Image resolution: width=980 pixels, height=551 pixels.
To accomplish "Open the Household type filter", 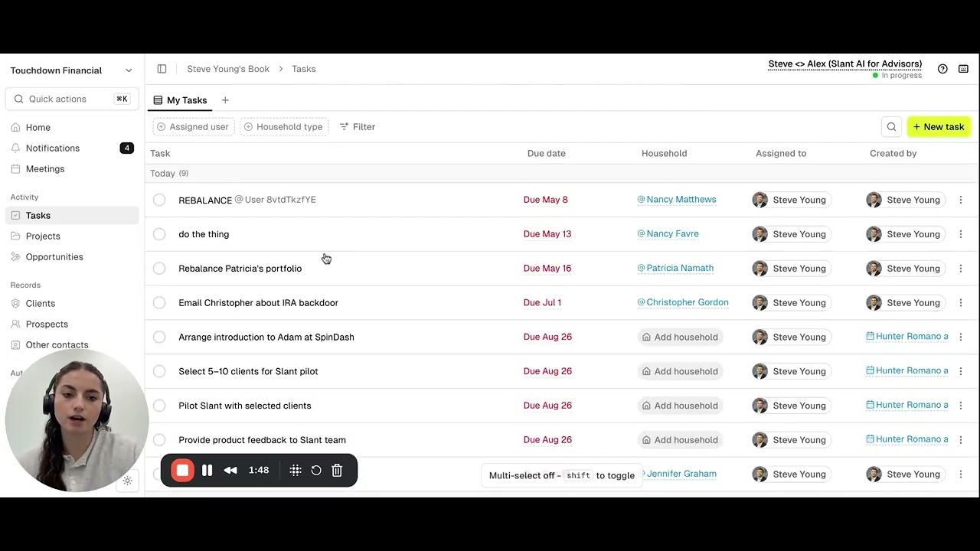I will coord(283,127).
